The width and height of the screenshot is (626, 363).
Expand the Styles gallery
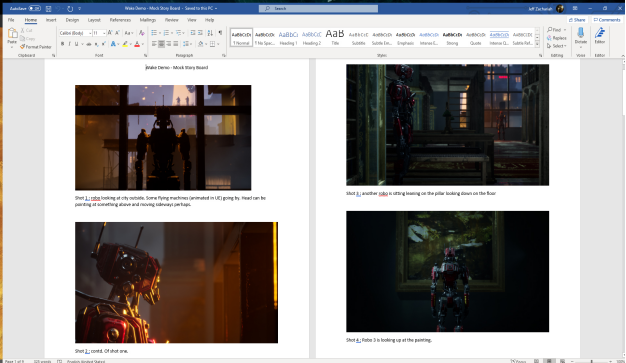(537, 44)
